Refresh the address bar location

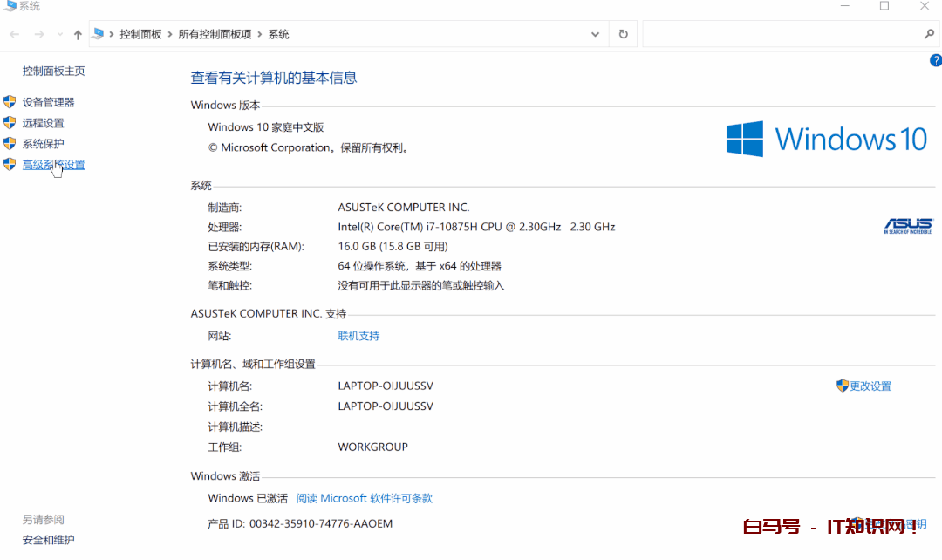click(x=623, y=34)
